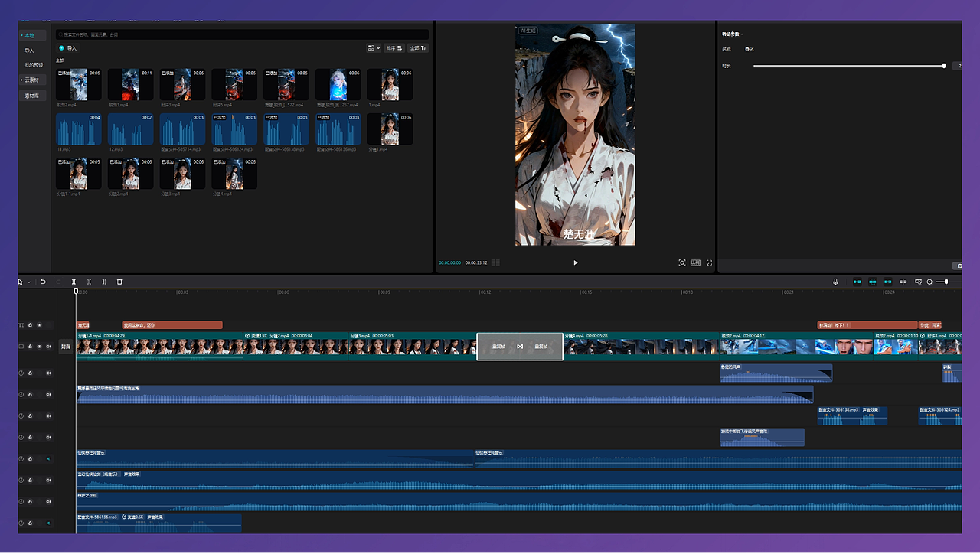Open the 素材库 library in the sidebar
Image resolution: width=980 pixels, height=554 pixels.
(33, 96)
